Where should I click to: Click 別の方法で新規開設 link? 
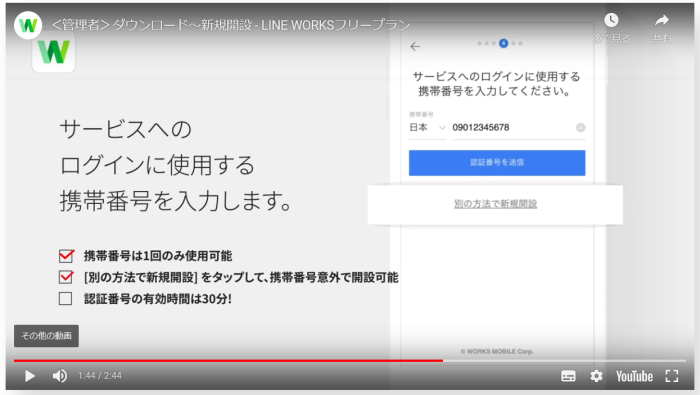[495, 204]
